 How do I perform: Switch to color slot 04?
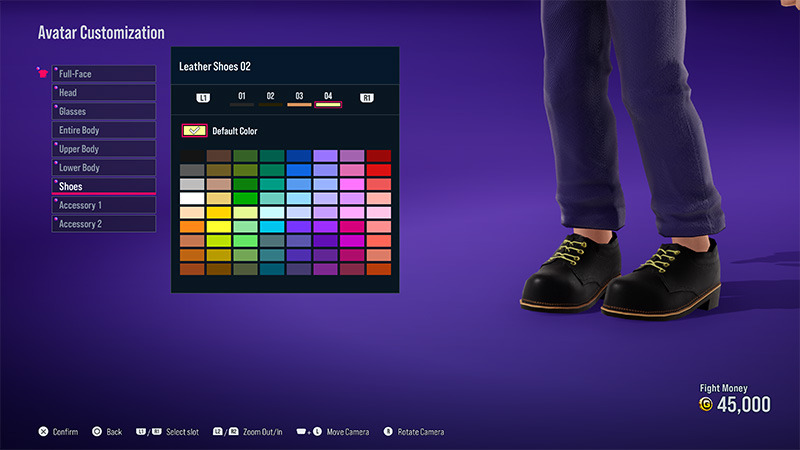point(328,99)
